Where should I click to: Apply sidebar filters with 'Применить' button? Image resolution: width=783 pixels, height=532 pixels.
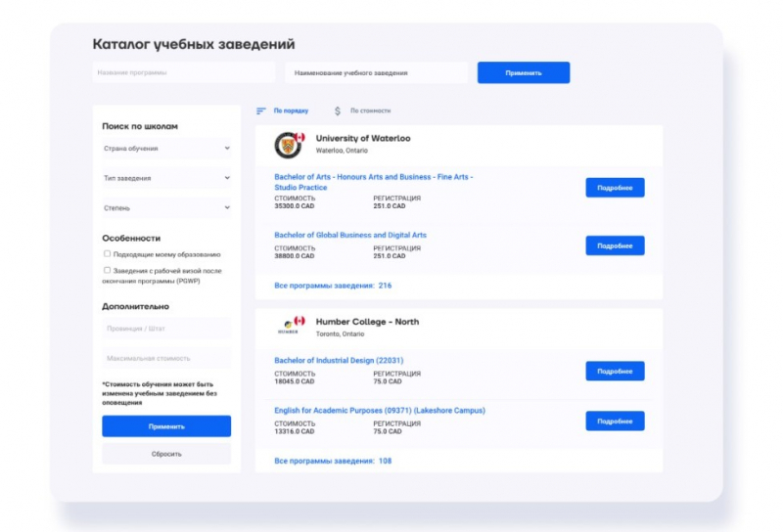point(166,426)
